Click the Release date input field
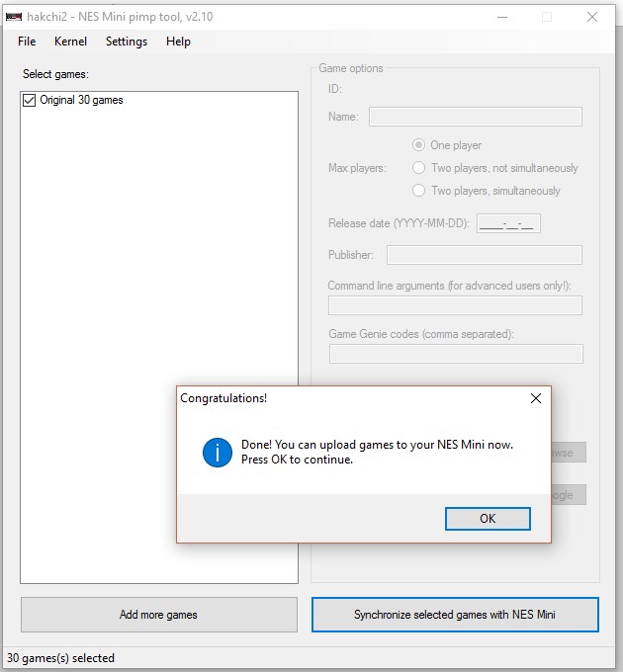This screenshot has height=672, width=623. pos(508,224)
